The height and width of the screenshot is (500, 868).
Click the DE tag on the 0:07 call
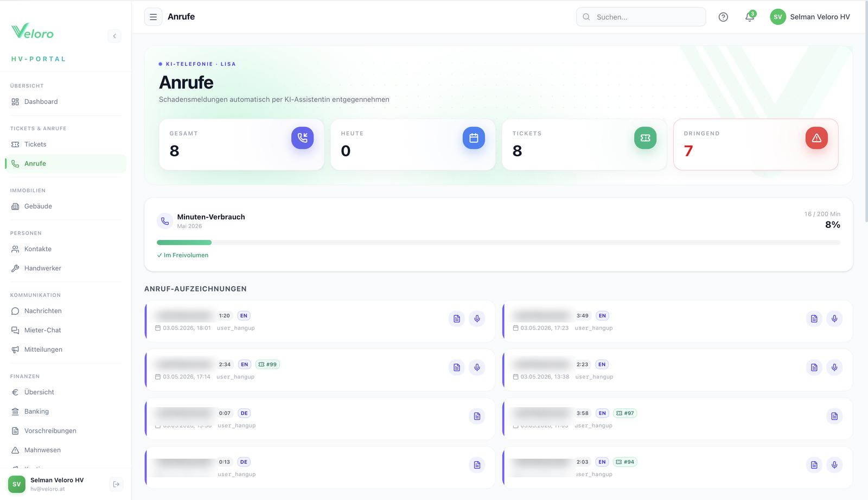[x=244, y=413]
